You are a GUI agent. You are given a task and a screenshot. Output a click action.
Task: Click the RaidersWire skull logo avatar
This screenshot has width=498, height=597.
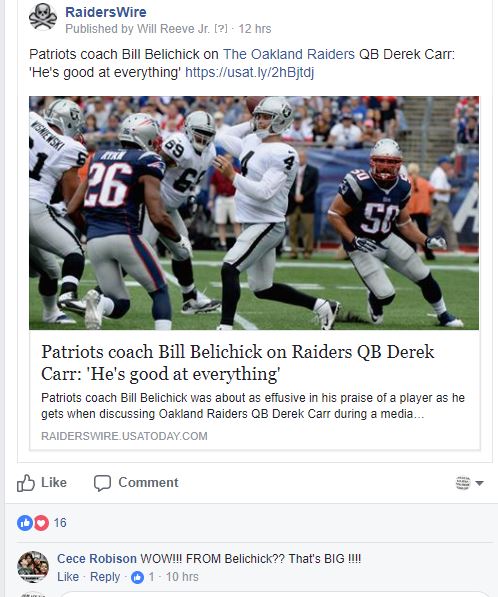point(43,18)
